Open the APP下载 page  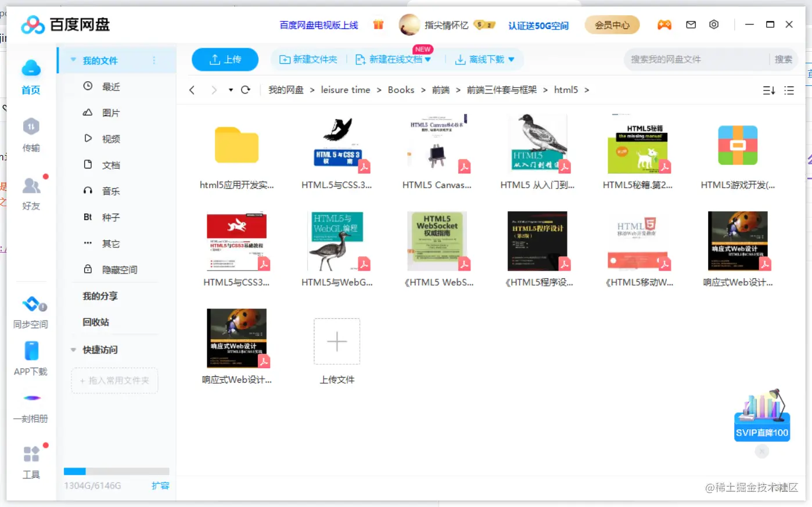[31, 359]
